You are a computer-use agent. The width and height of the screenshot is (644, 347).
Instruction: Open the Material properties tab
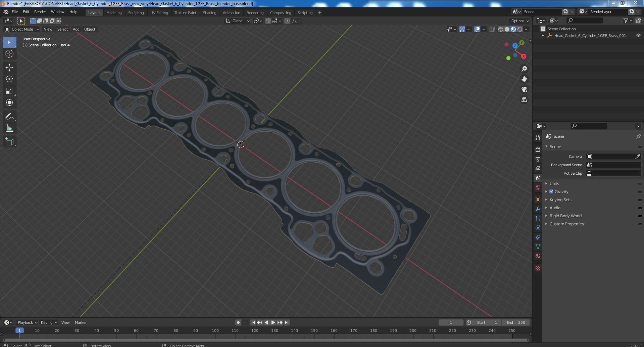538,256
